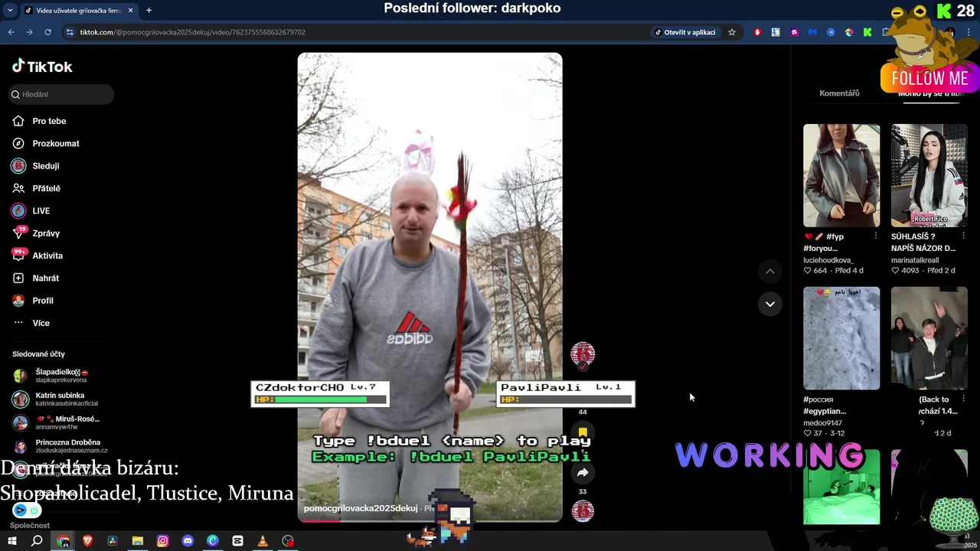Open the Přátelé page

click(46, 188)
